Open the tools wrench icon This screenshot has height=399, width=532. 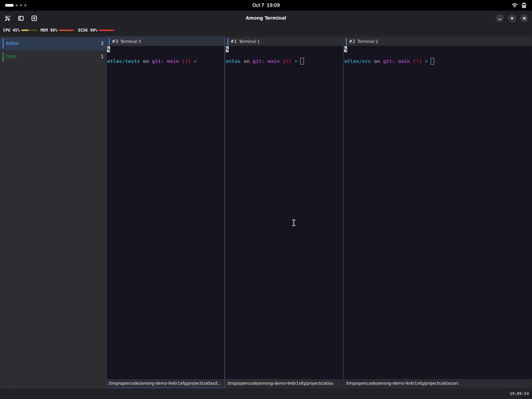point(8,18)
